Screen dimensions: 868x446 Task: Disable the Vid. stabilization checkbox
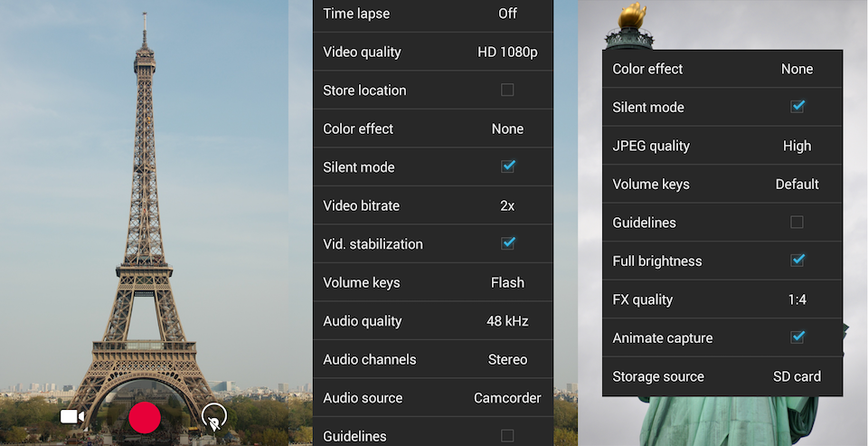[507, 243]
